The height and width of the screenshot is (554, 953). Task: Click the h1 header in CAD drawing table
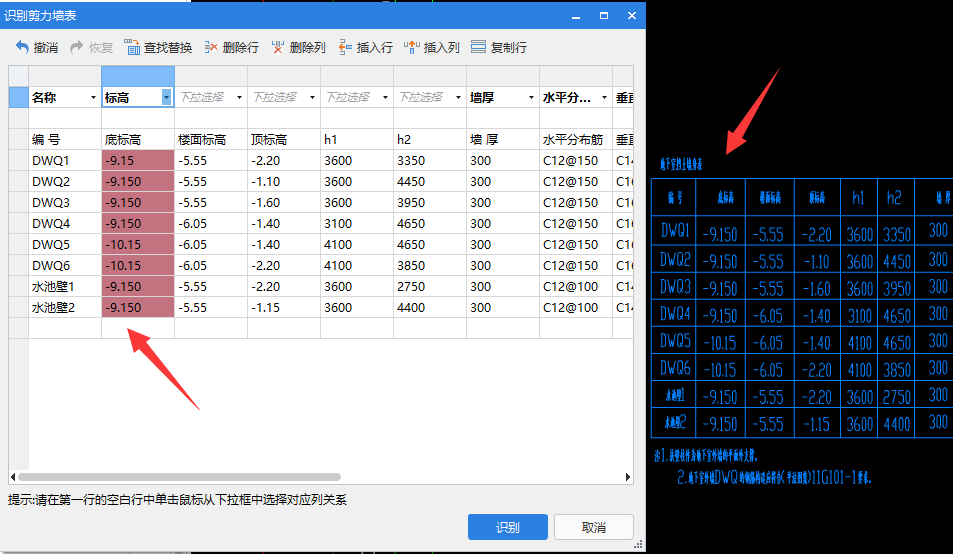[x=858, y=197]
